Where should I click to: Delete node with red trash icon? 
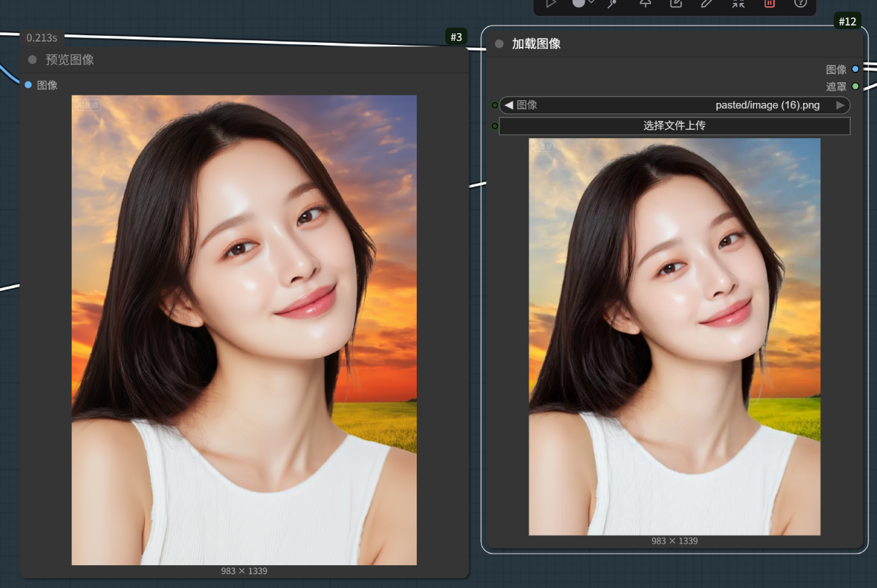[769, 3]
